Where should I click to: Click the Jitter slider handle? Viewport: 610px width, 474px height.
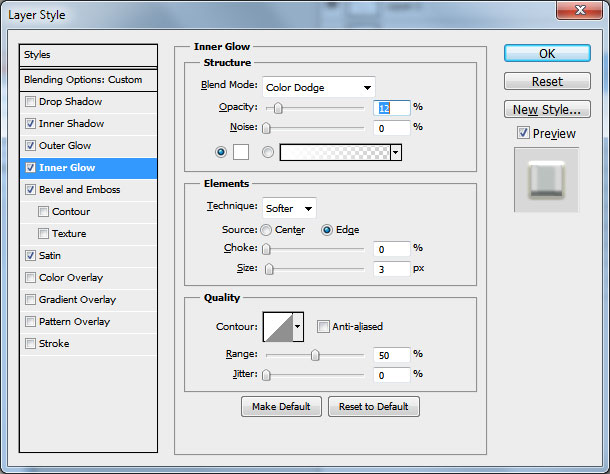266,375
